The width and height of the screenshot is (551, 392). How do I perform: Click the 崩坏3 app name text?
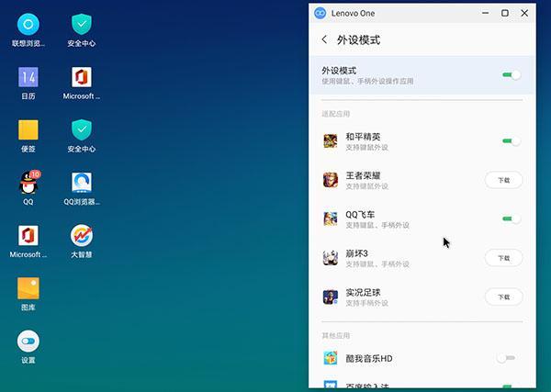tap(356, 253)
